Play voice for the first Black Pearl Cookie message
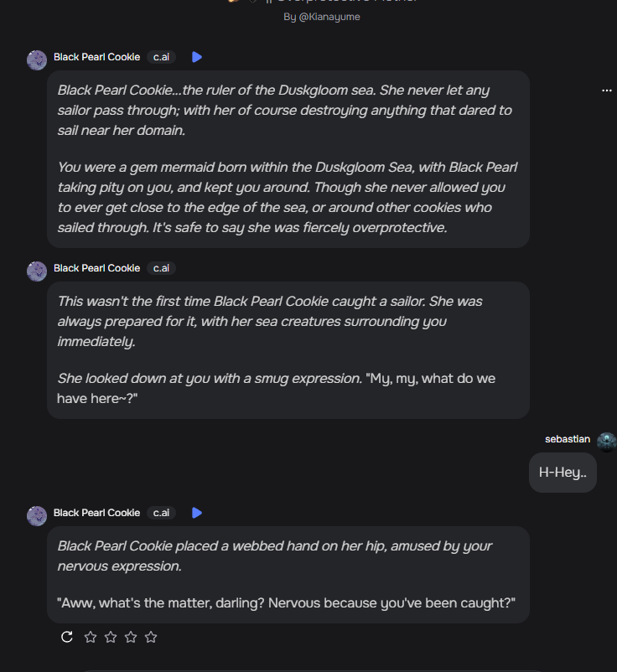 [197, 57]
